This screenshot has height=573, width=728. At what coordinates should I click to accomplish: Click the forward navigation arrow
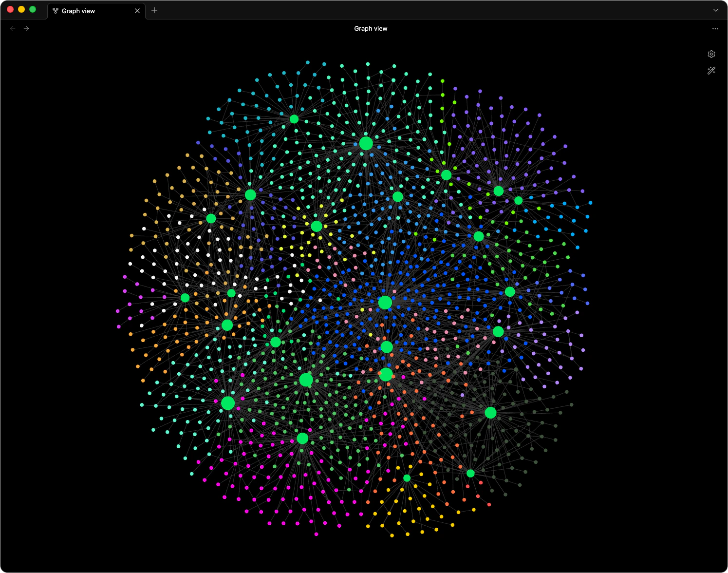tap(26, 29)
